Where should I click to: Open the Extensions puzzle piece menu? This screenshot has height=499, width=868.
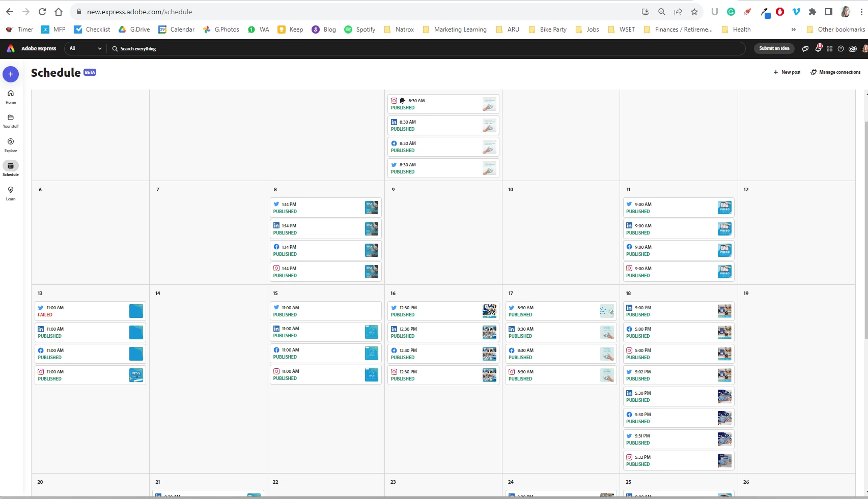pyautogui.click(x=813, y=12)
